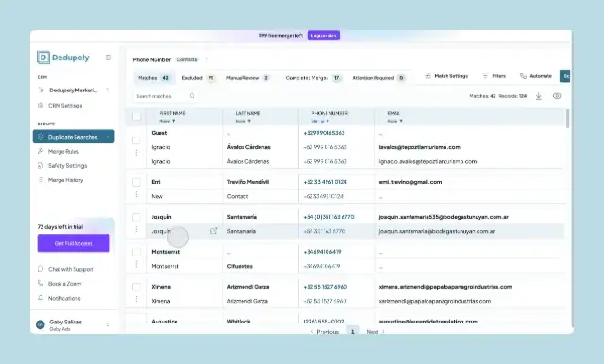Open Merge Rules in the sidebar
The image size is (604, 364).
point(63,151)
